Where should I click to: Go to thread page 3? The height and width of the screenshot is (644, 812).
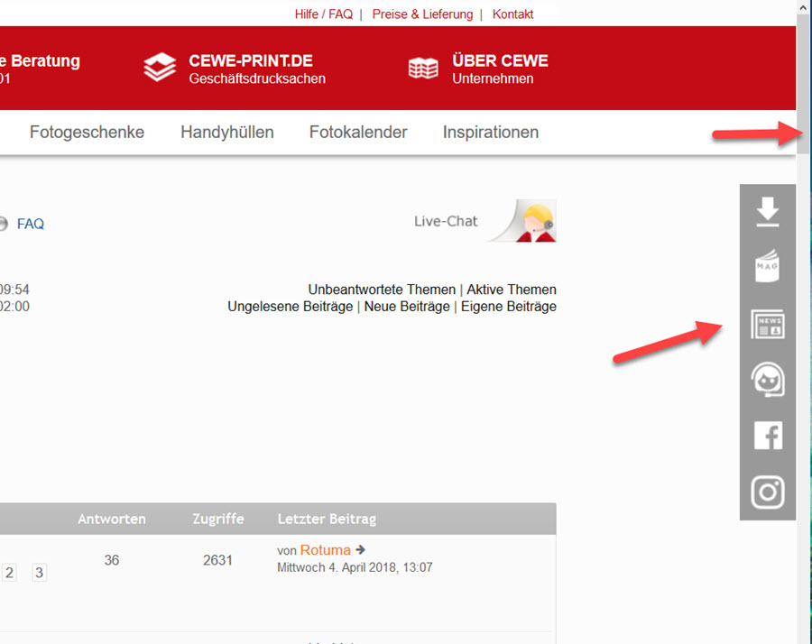coord(39,573)
